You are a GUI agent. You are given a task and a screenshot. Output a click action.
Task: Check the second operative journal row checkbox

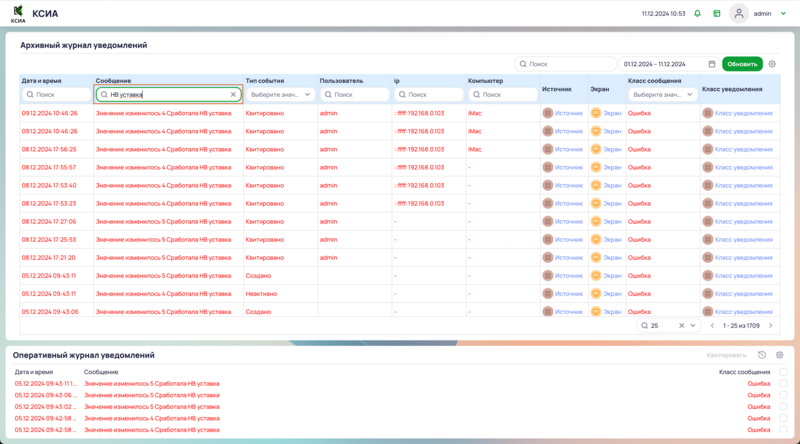[x=783, y=395]
